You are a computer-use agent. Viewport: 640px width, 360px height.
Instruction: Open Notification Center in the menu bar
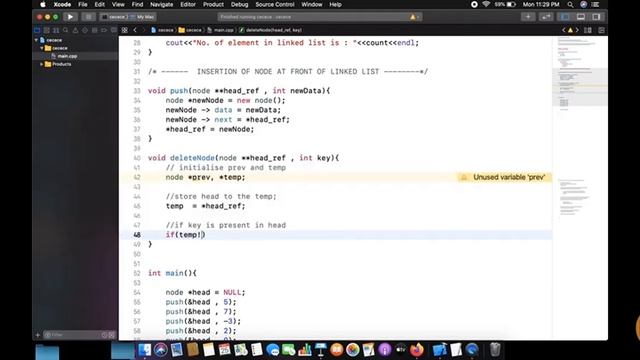596,4
